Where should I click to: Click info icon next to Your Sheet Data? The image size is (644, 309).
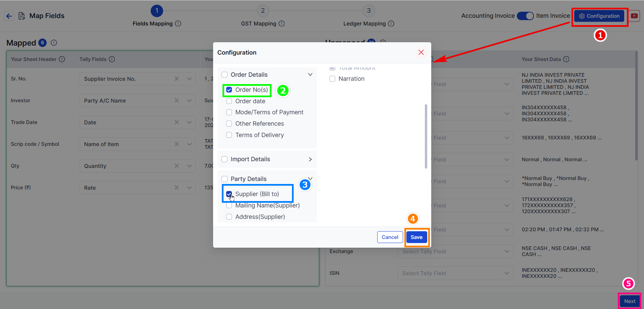point(566,59)
